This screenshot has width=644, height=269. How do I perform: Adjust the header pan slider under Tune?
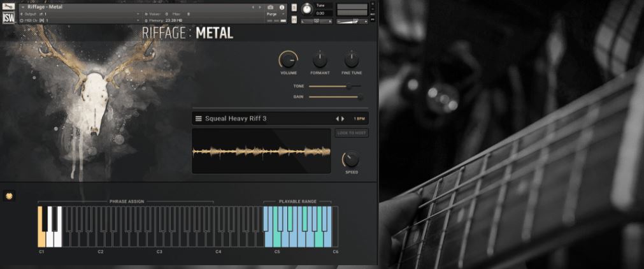[x=316, y=21]
